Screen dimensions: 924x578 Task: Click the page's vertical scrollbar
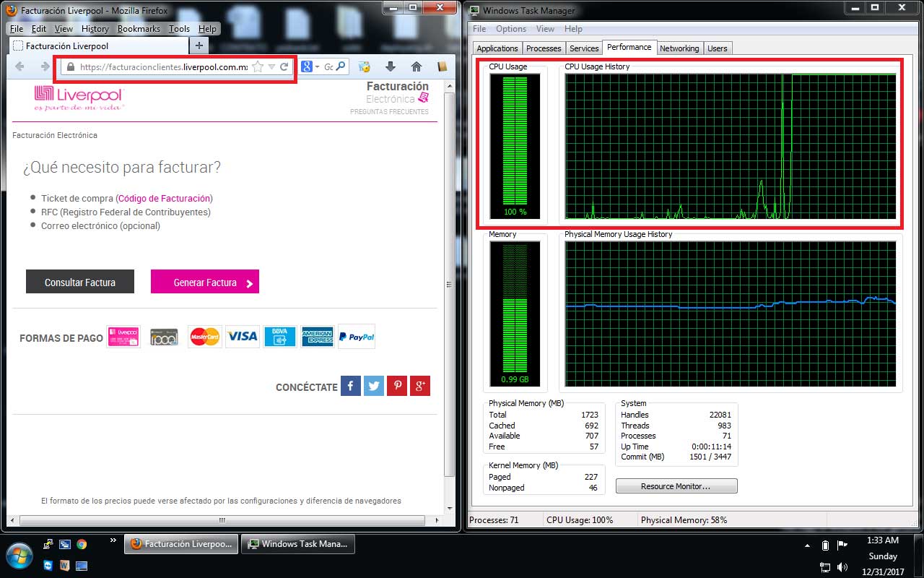click(449, 284)
